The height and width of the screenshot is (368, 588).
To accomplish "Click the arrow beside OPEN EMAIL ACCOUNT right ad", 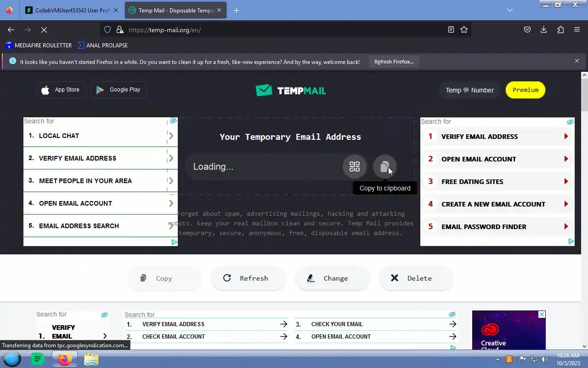I will tap(566, 159).
